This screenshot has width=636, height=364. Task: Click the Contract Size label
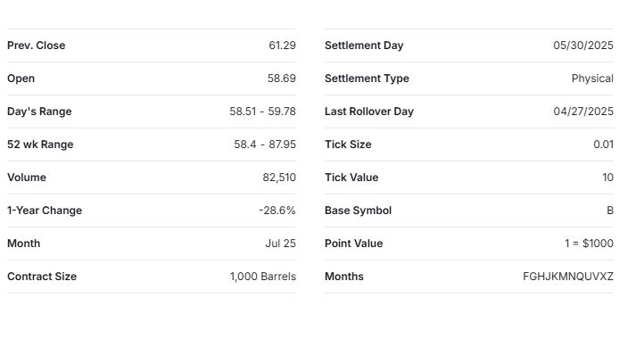point(42,277)
